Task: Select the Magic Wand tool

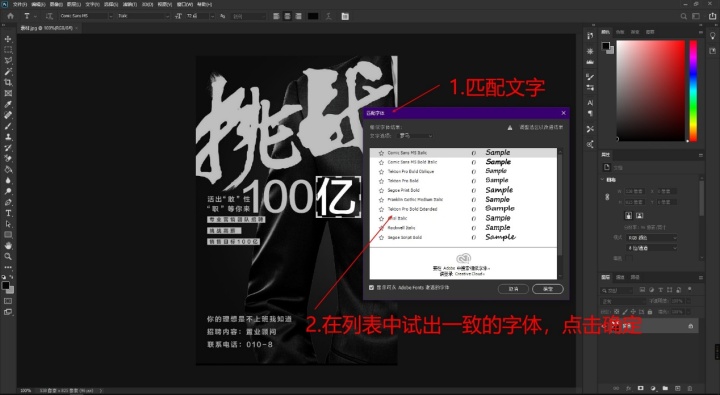Action: [x=8, y=72]
